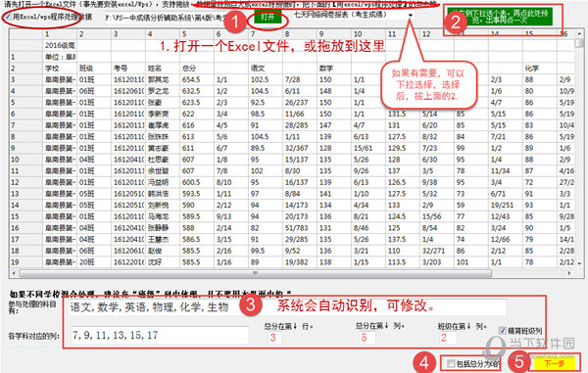Screen dimensions: 588x373
Task: Open the 七天网络阅卷报表 dropdown
Action: tap(411, 15)
